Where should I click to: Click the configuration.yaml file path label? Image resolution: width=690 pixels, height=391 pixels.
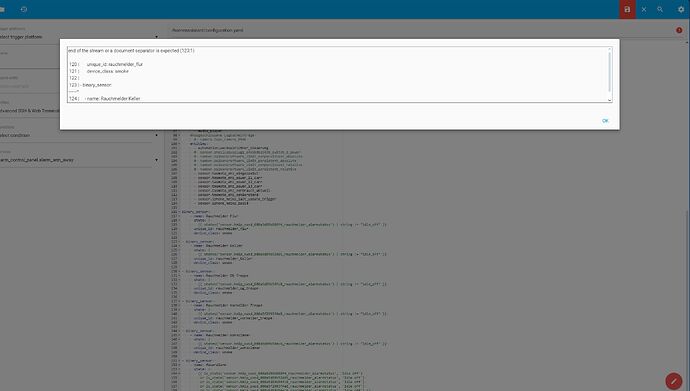[207, 30]
